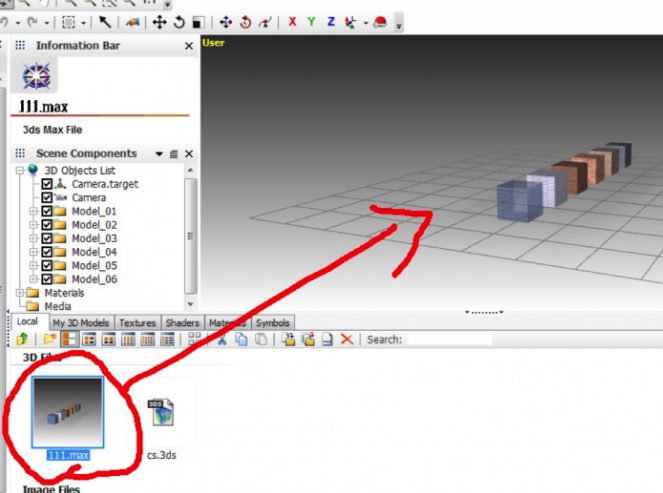
Task: Expand the Model_02 tree node
Action: point(33,225)
